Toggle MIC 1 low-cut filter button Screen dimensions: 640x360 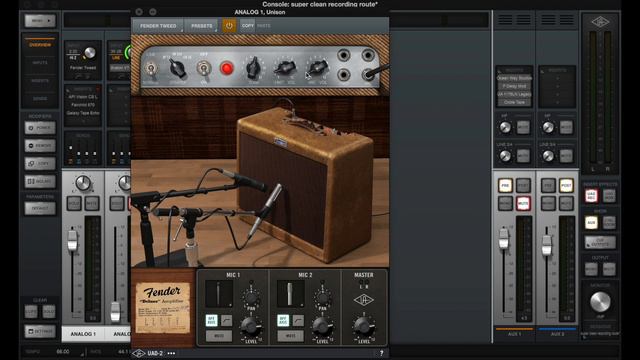[x=227, y=320]
